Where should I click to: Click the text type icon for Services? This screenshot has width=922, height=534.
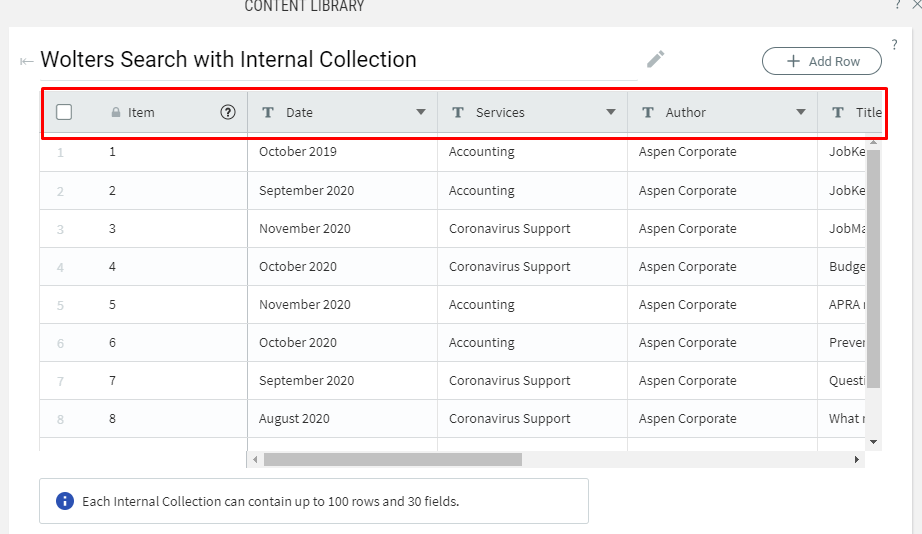coord(458,112)
